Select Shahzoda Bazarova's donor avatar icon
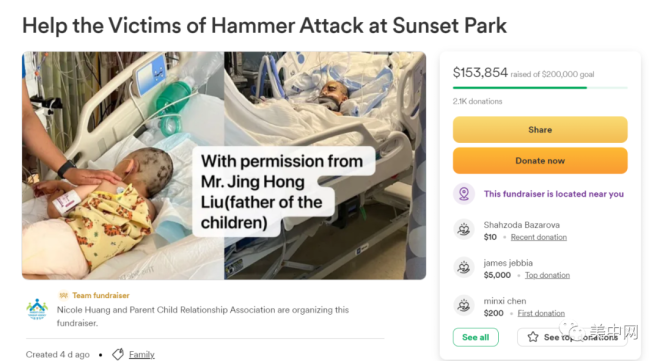Viewport: 660px width, 361px height. point(464,229)
